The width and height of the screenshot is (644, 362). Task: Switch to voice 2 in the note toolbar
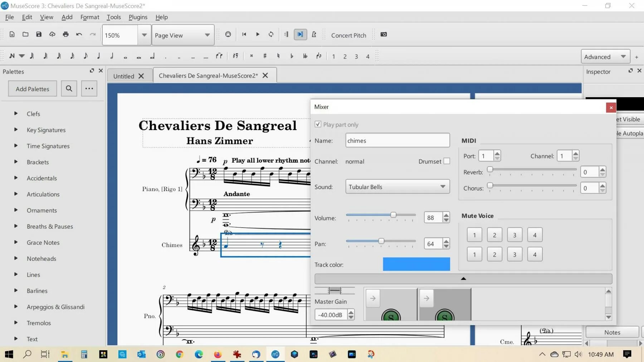coord(345,56)
